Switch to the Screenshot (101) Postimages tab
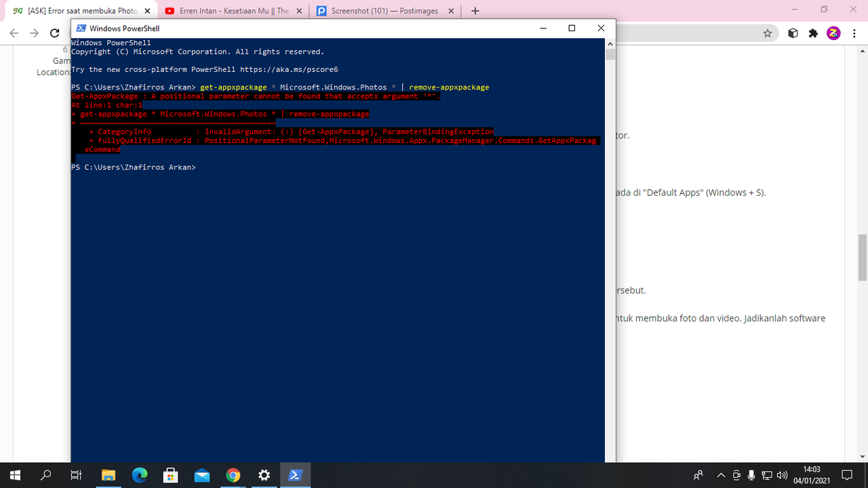 tap(383, 11)
